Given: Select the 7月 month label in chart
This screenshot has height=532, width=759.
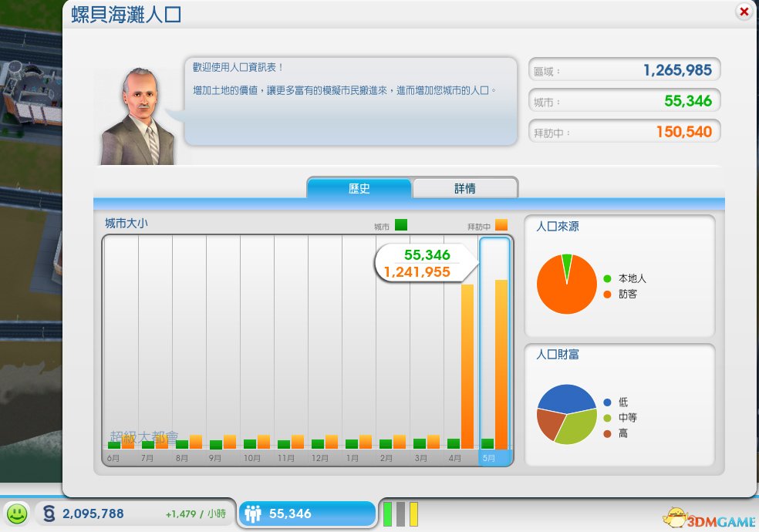Looking at the screenshot, I should coord(147,458).
